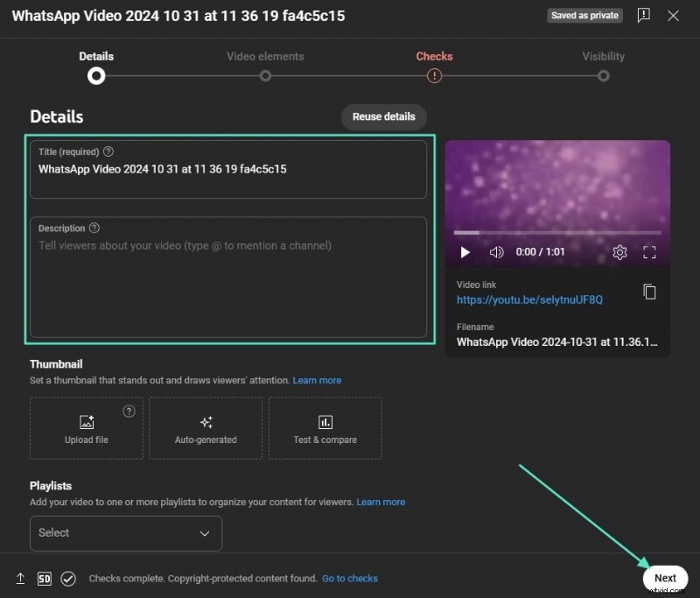The width and height of the screenshot is (700, 598).
Task: Mute the video preview audio
Action: [496, 252]
